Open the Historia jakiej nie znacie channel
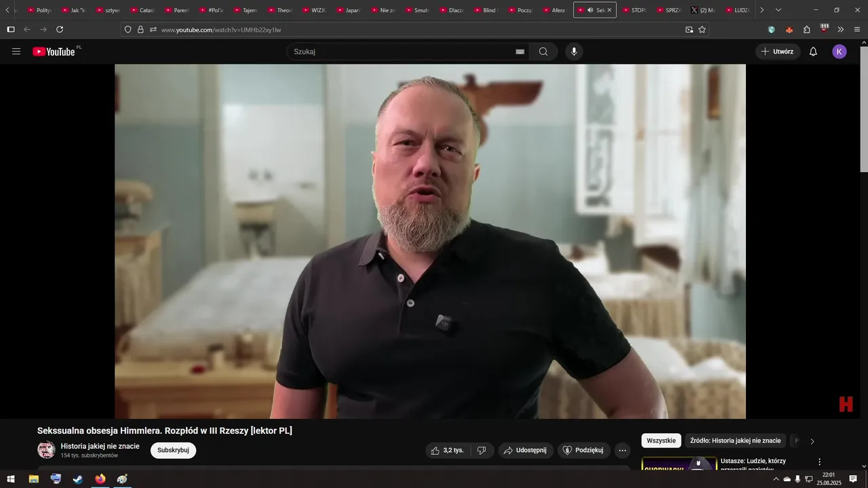 tap(100, 446)
